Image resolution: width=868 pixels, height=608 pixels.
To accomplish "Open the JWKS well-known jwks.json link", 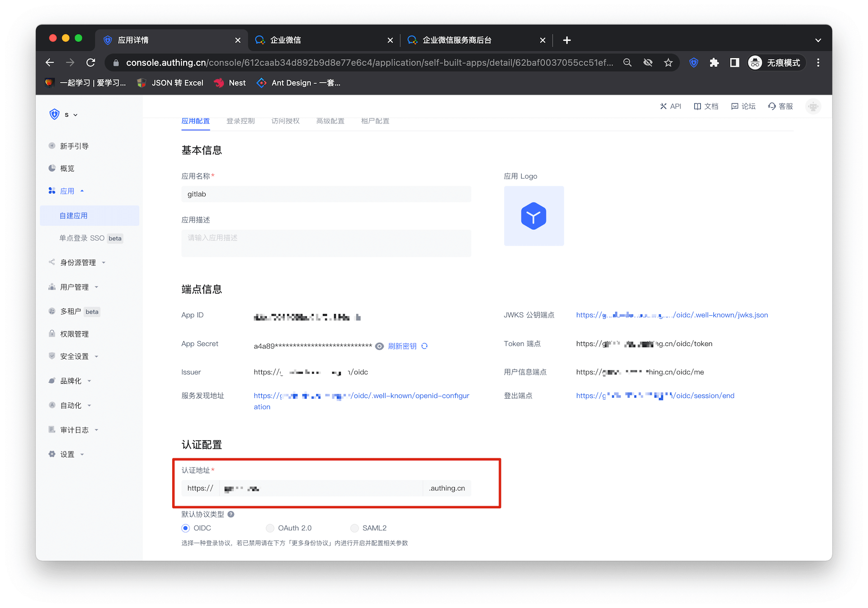I will point(672,315).
